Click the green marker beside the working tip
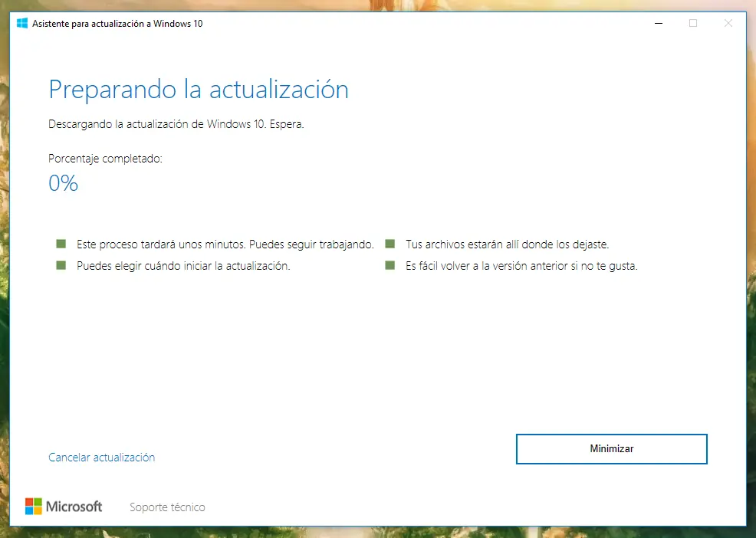Image resolution: width=756 pixels, height=538 pixels. tap(61, 244)
